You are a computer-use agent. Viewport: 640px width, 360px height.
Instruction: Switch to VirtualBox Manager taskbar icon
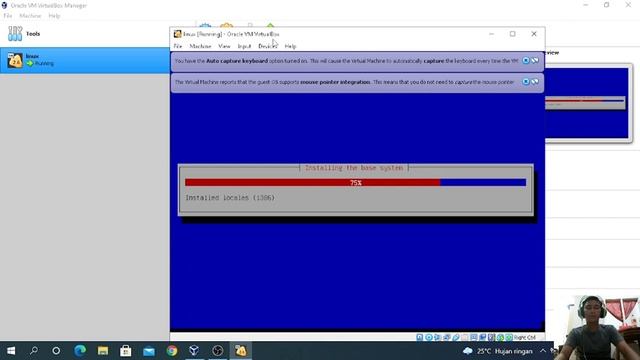(194, 351)
